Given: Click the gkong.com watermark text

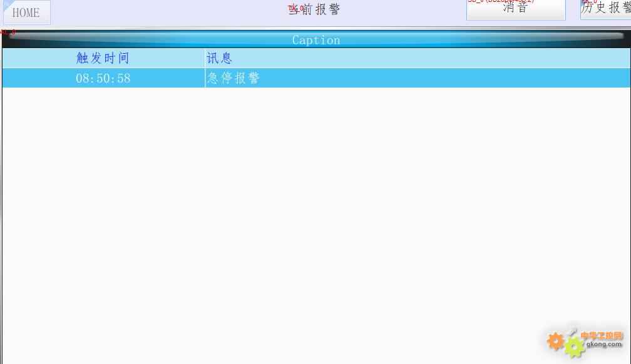Looking at the screenshot, I should click(x=605, y=345).
